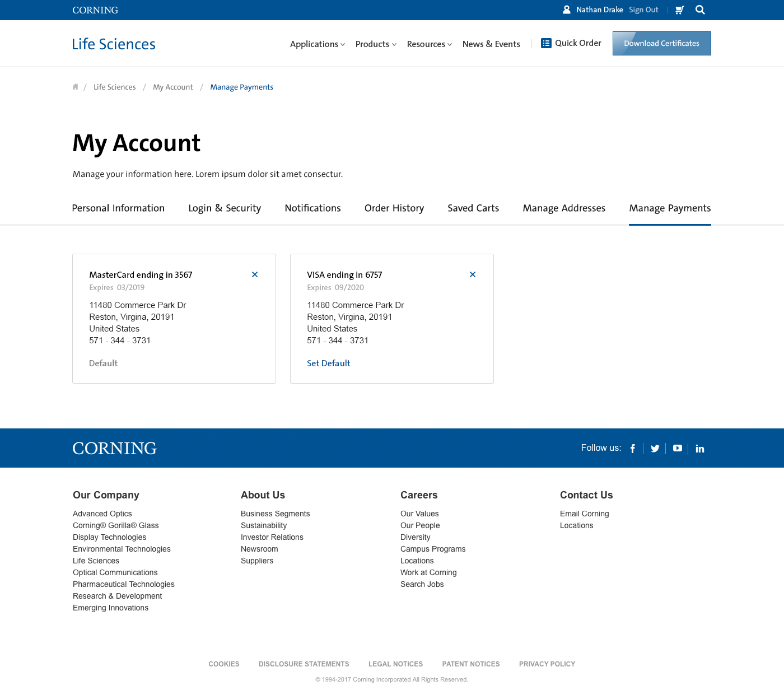The width and height of the screenshot is (784, 695).
Task: Open Our Values careers link
Action: 419,514
